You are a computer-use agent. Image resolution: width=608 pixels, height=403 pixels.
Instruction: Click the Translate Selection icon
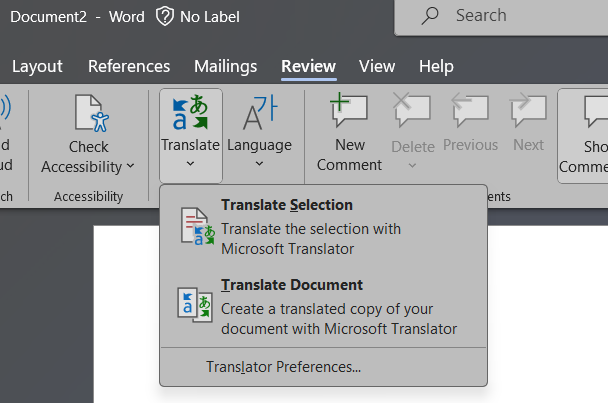pos(197,226)
